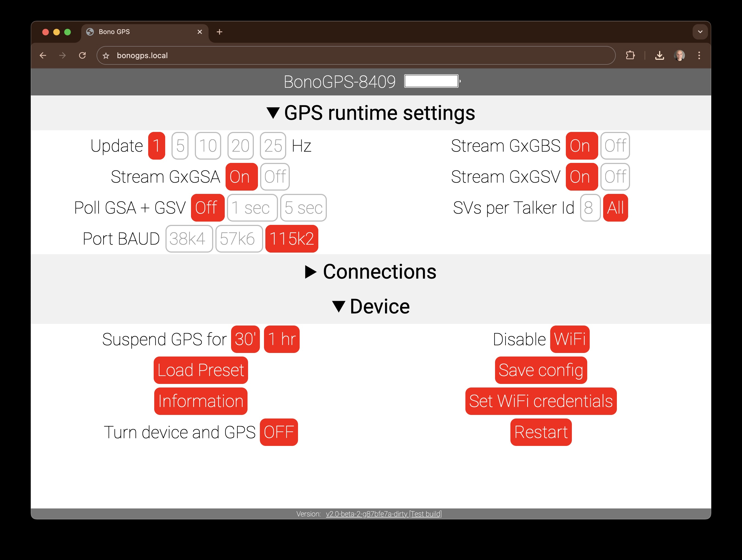Image resolution: width=742 pixels, height=560 pixels.
Task: Reload the bonogps.local page
Action: [x=82, y=55]
